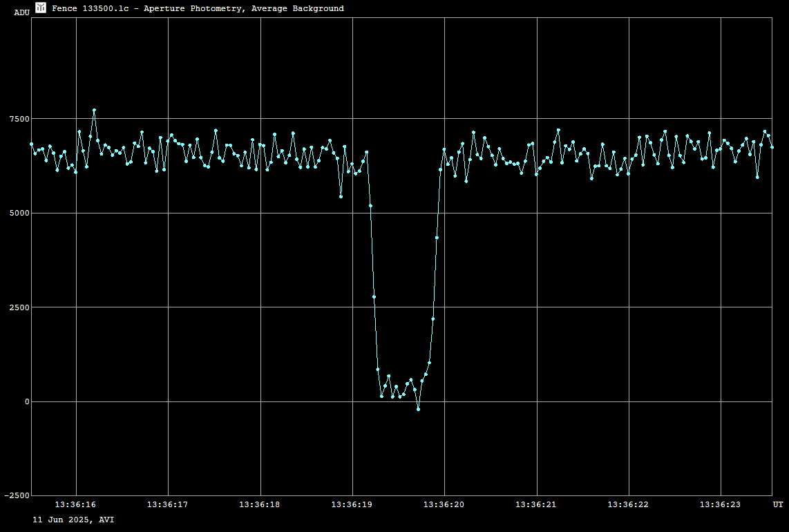Select the egress data point near 4350 ADU
Viewport: 789px width, 532px height.
point(437,238)
